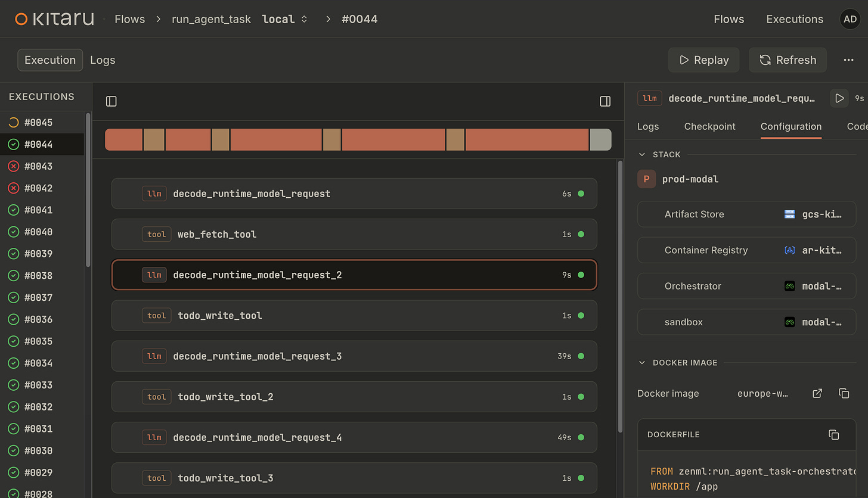Select the Checkpoint tab
Viewport: 868px width, 498px height.
(709, 126)
